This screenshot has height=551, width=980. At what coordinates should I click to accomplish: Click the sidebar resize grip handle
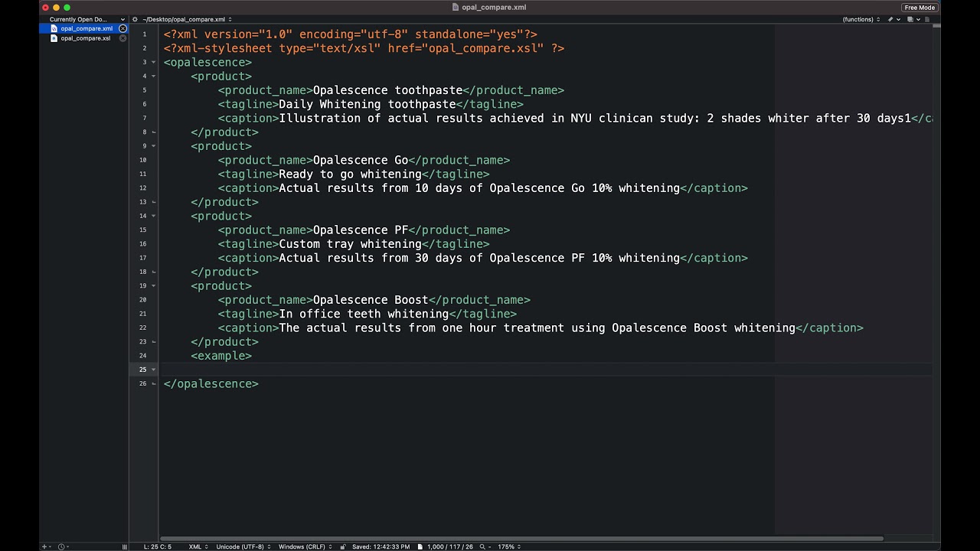click(x=124, y=546)
